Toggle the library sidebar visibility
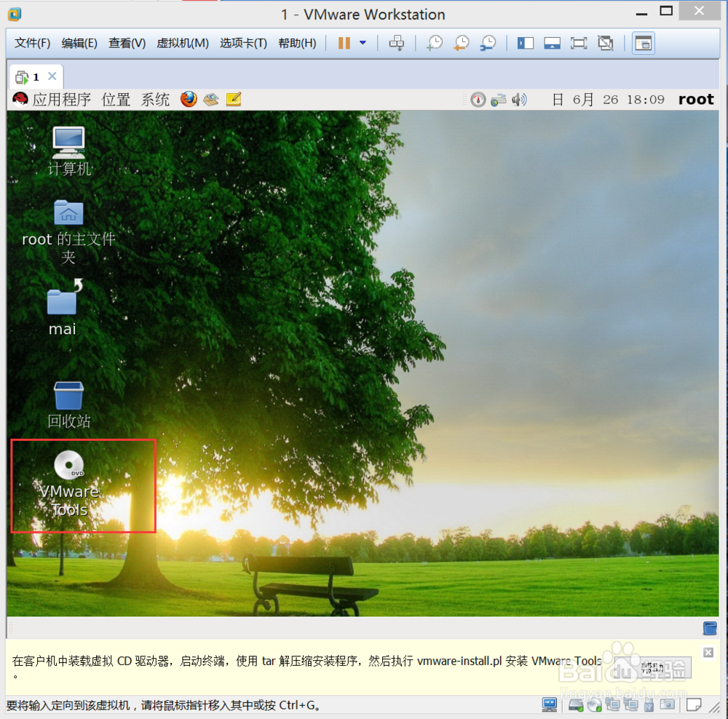 pyautogui.click(x=526, y=43)
